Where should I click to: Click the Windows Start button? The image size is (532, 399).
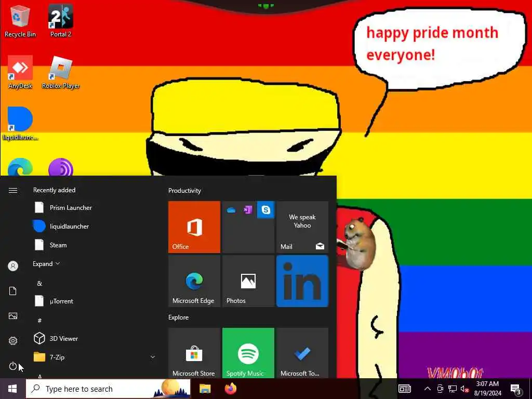pyautogui.click(x=12, y=389)
